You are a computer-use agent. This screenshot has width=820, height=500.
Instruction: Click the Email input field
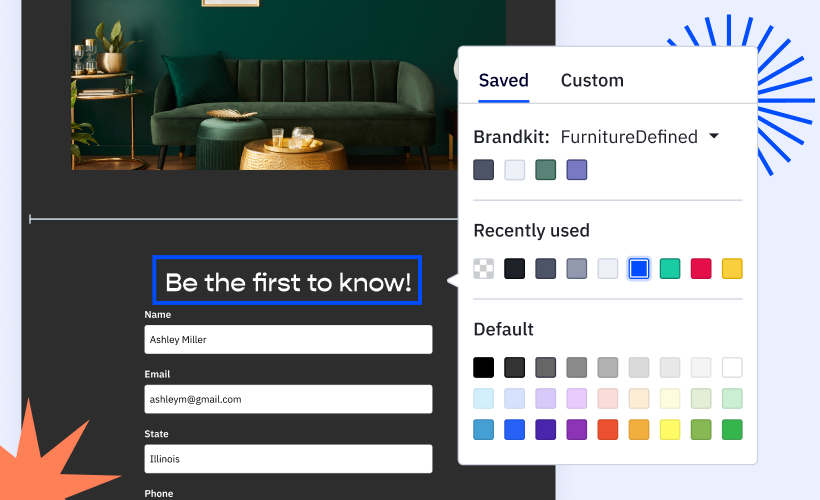click(288, 399)
